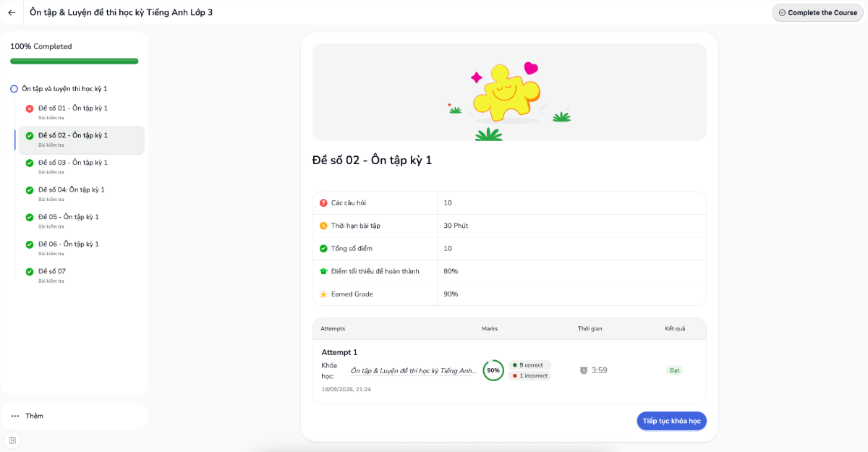The height and width of the screenshot is (452, 868).
Task: Click the Kết quả column header
Action: [x=675, y=328]
